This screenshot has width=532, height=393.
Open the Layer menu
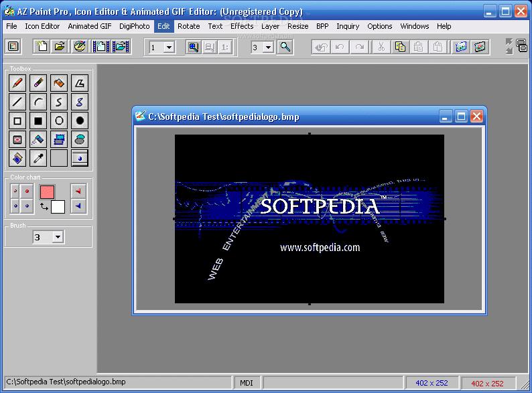coord(270,26)
